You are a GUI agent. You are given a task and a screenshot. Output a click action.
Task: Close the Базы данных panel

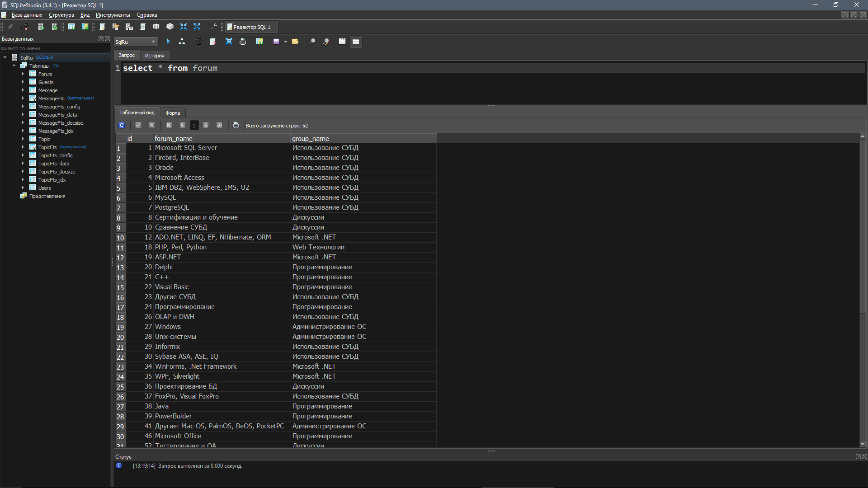tap(108, 38)
